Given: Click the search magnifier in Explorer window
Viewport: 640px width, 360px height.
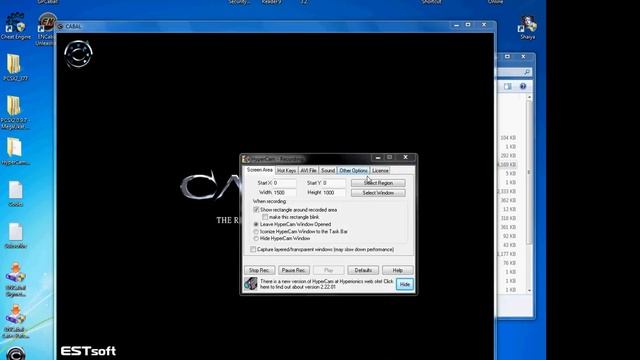Looking at the screenshot, I should (527, 72).
